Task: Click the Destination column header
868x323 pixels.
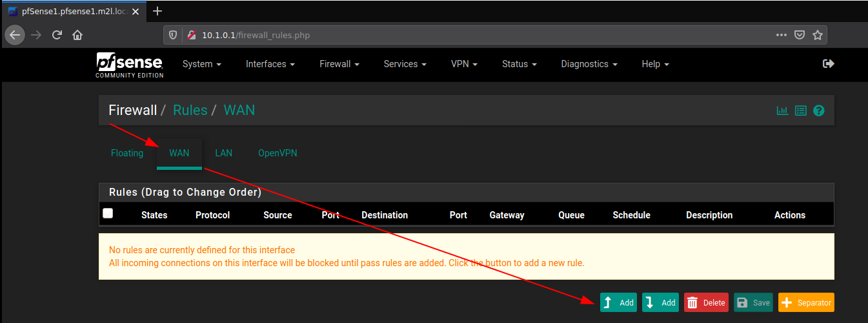Action: pos(385,215)
